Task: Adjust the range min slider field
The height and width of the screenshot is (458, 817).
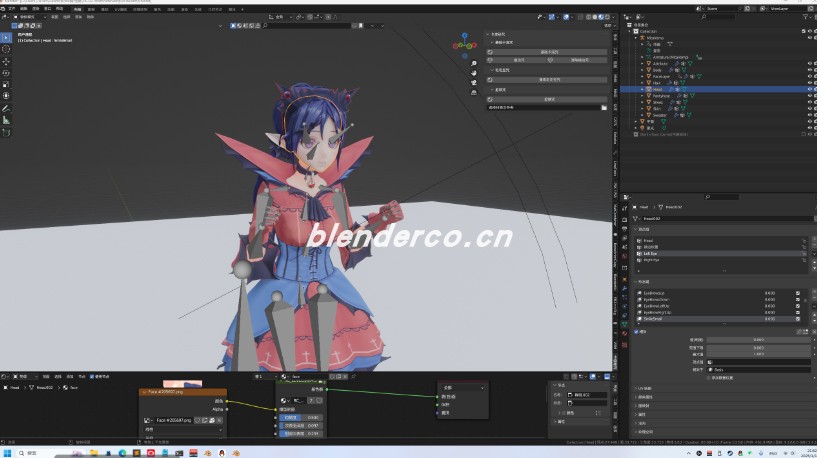Action: coord(758,348)
